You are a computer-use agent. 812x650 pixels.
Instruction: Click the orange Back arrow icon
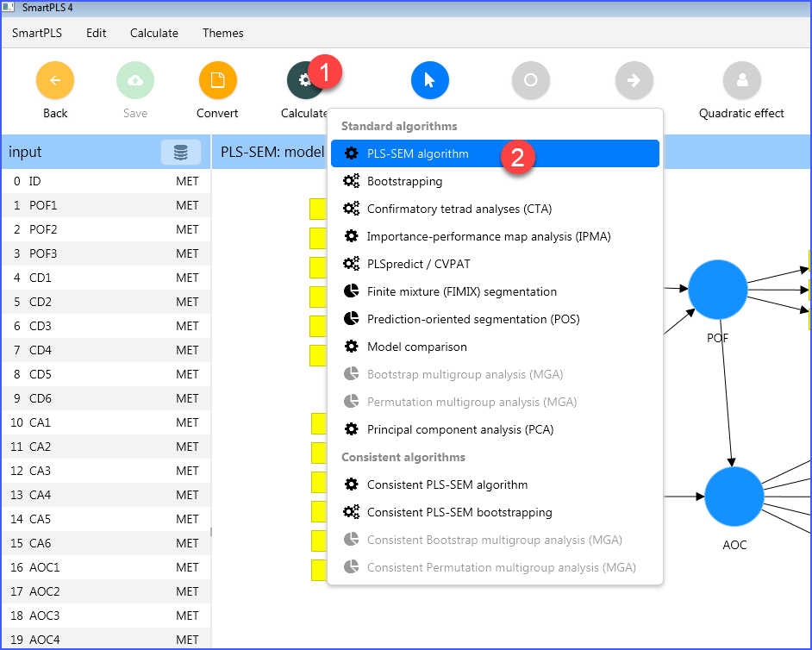point(54,80)
